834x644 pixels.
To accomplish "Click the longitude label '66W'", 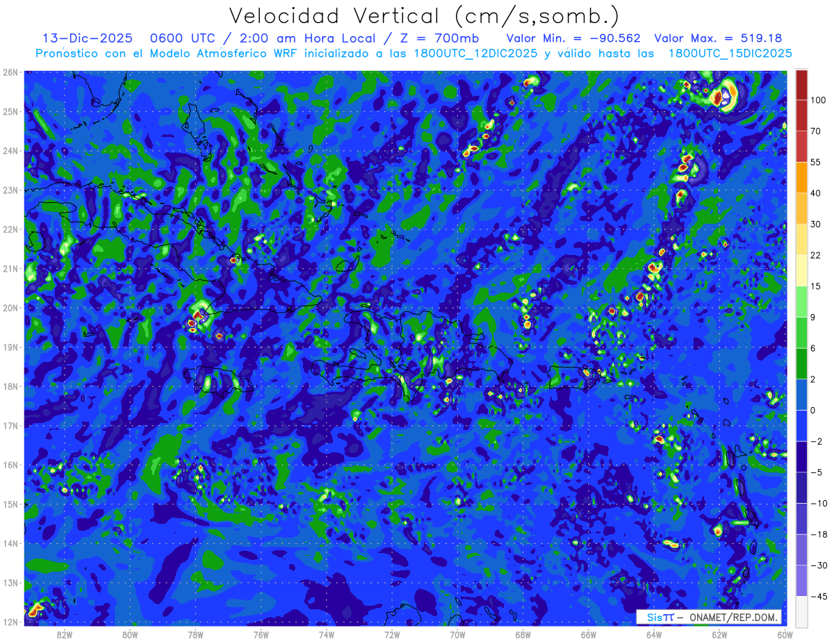I will click(589, 634).
